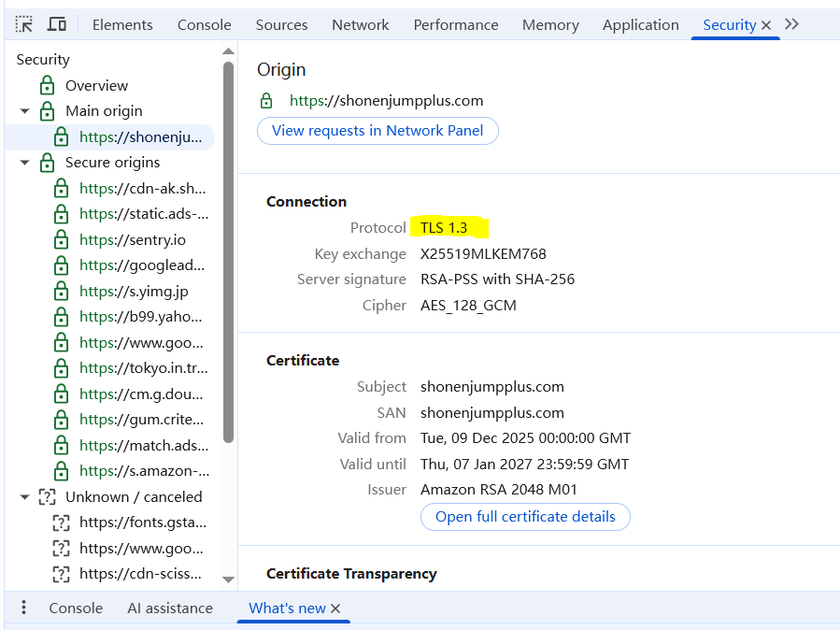Go to the Performance tab
Screen dimensions: 840x630
click(x=455, y=24)
